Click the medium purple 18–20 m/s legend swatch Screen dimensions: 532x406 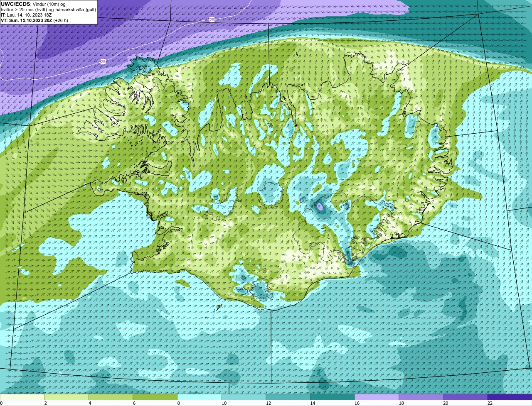click(x=421, y=397)
